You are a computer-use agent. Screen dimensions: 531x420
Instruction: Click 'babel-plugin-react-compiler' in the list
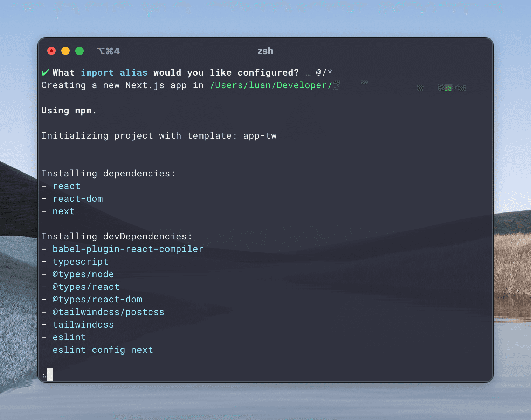pyautogui.click(x=128, y=249)
